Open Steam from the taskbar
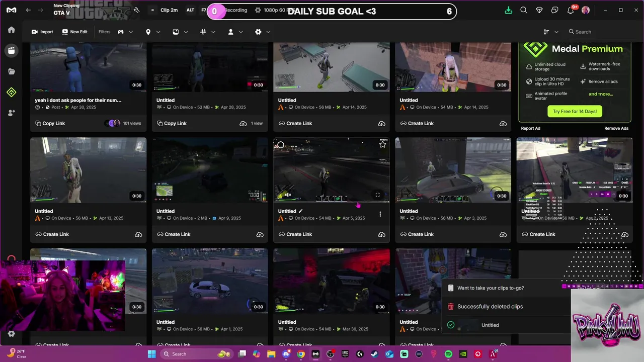The height and width of the screenshot is (362, 644). (x=375, y=354)
